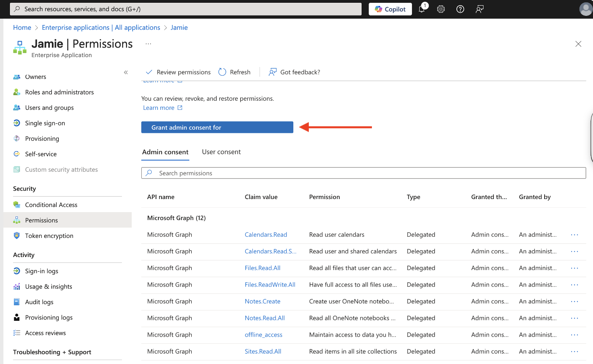Screen dimensions: 593x364
Task: Click Grant admin consent button
Action: tap(217, 127)
